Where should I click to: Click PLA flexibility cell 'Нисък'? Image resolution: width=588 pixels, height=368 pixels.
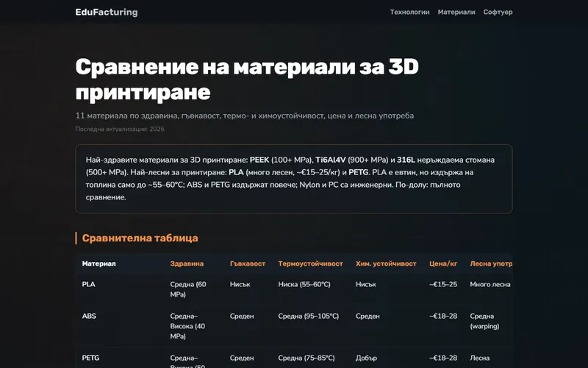(240, 284)
